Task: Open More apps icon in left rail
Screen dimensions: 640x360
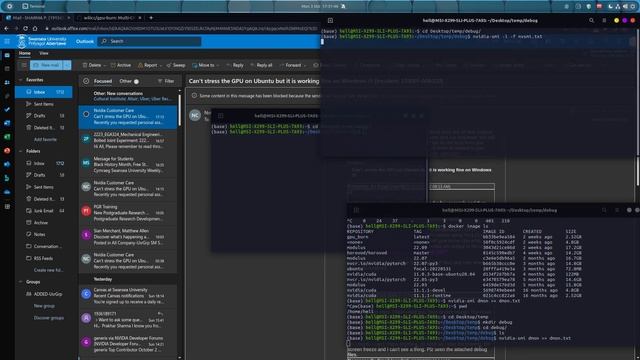Action: 7,207
